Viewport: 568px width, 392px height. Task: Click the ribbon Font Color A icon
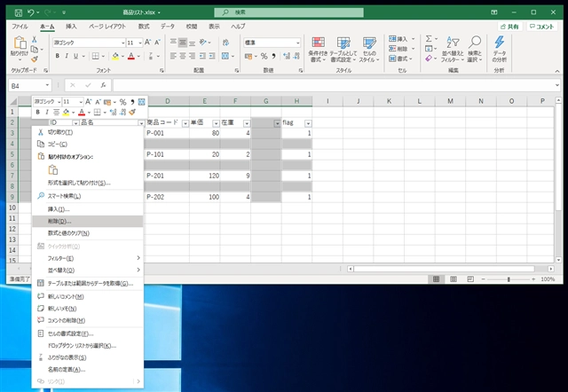[x=131, y=56]
